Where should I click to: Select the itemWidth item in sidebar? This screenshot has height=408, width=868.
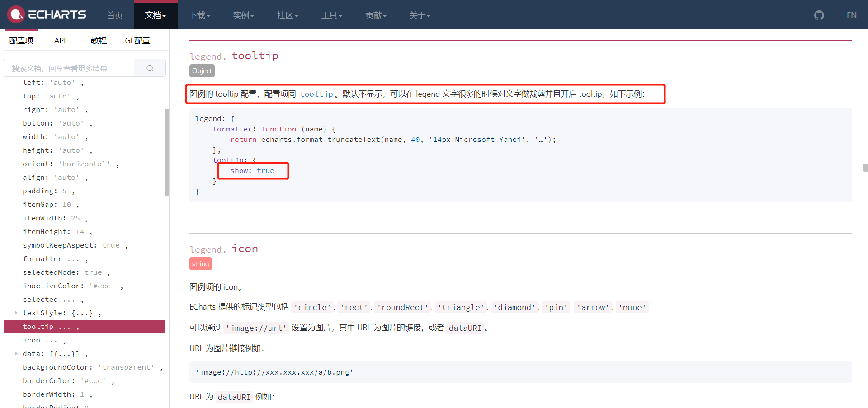[55, 218]
